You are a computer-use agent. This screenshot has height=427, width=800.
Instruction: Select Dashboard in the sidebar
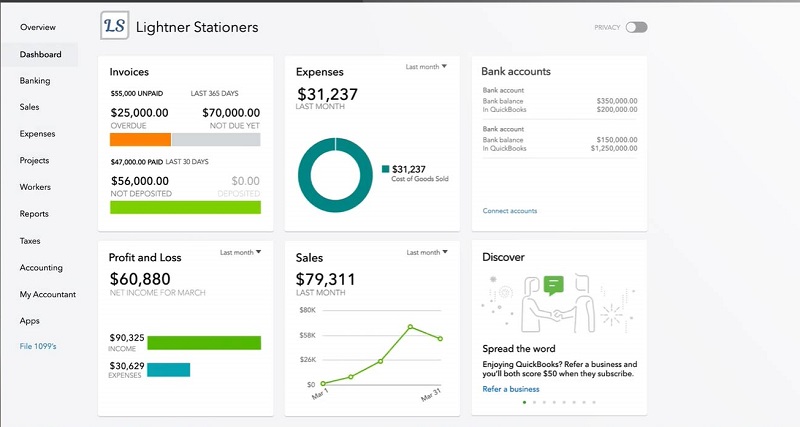(x=40, y=55)
